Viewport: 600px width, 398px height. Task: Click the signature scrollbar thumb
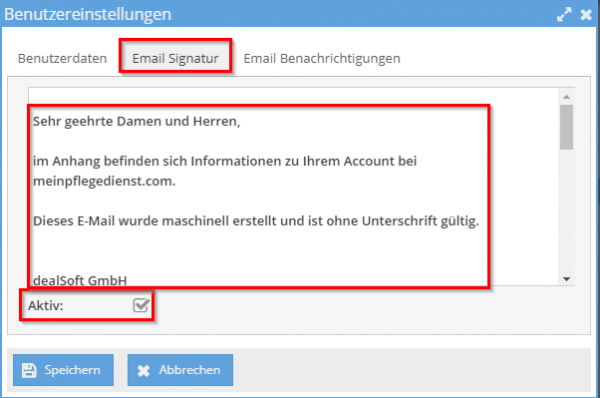(x=567, y=127)
